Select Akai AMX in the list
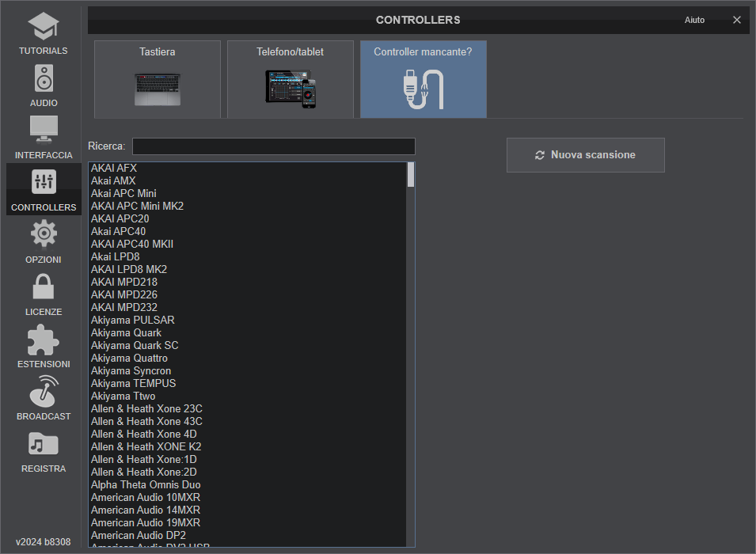Viewport: 756px width, 554px height. tap(248, 180)
